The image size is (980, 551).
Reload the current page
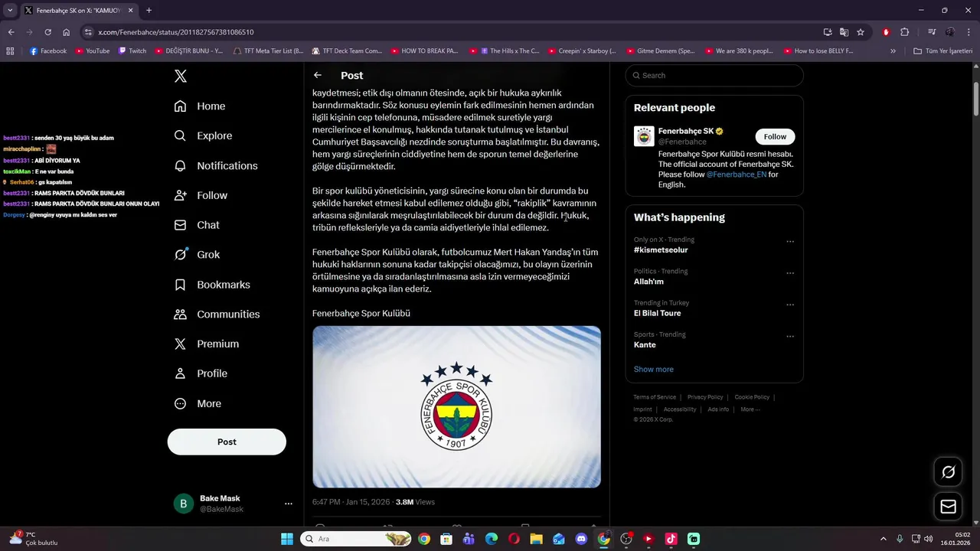click(47, 32)
